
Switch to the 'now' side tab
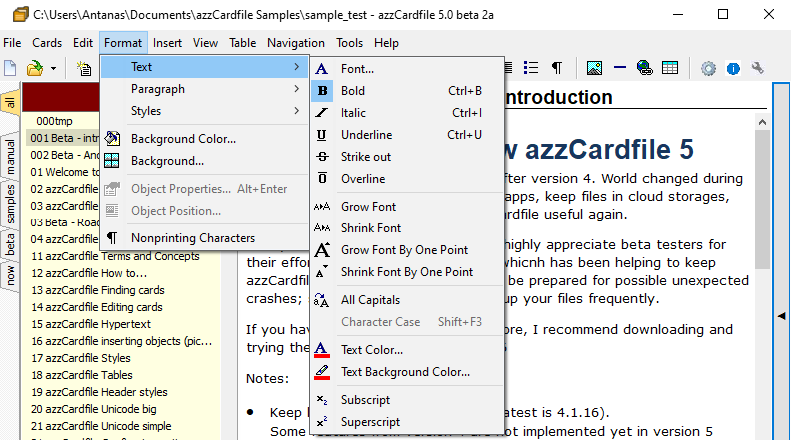click(x=10, y=276)
